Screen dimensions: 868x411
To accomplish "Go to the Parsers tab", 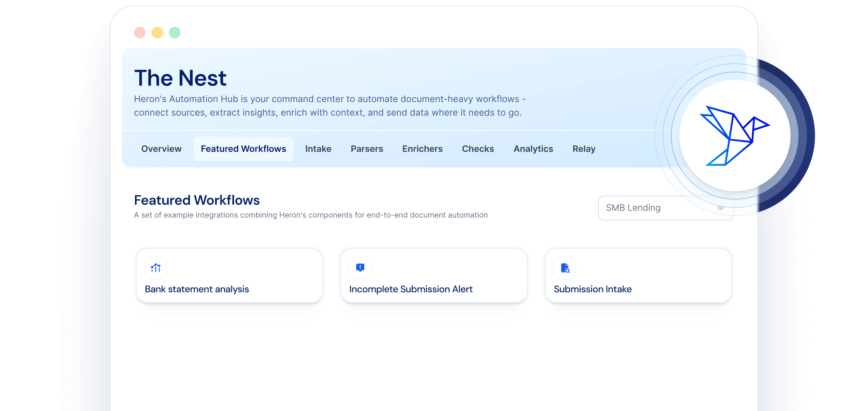I will point(367,149).
